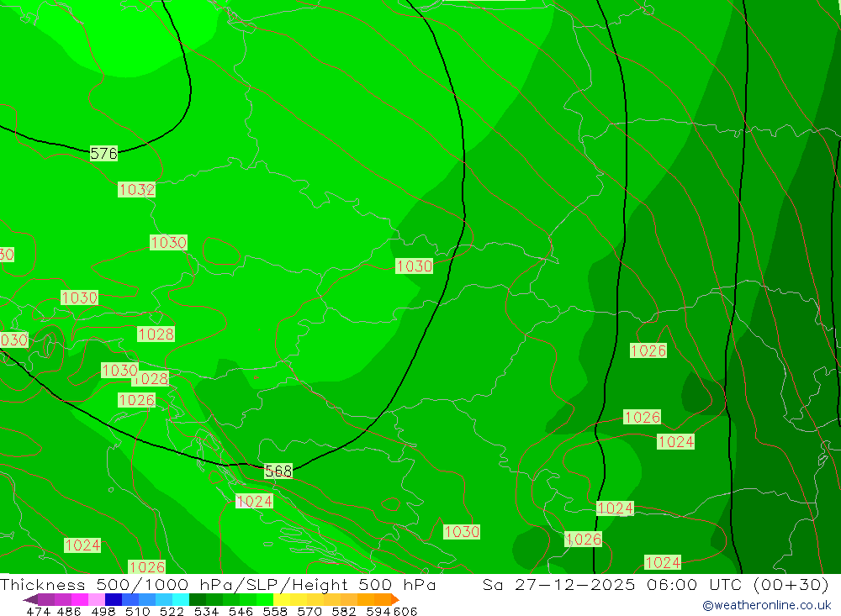
Task: Select the legend value 546
Action: pyautogui.click(x=241, y=611)
